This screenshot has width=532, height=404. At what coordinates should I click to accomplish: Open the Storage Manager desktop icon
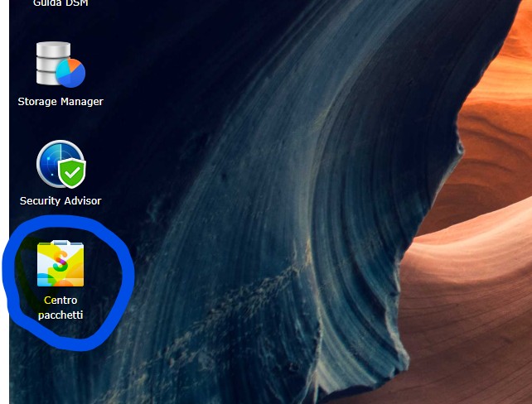pyautogui.click(x=60, y=65)
